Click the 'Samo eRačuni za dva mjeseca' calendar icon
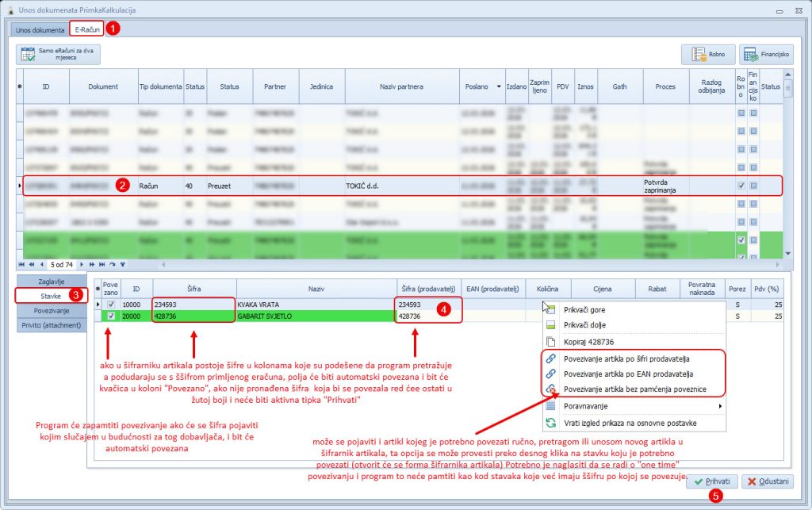Image resolution: width=812 pixels, height=510 pixels. click(x=28, y=55)
